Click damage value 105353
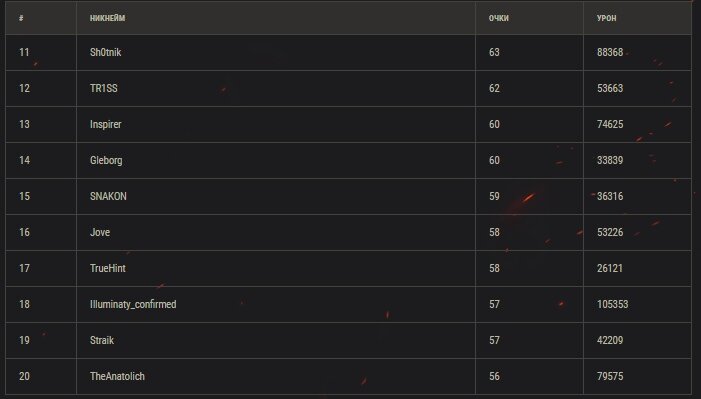The image size is (701, 399). (612, 304)
